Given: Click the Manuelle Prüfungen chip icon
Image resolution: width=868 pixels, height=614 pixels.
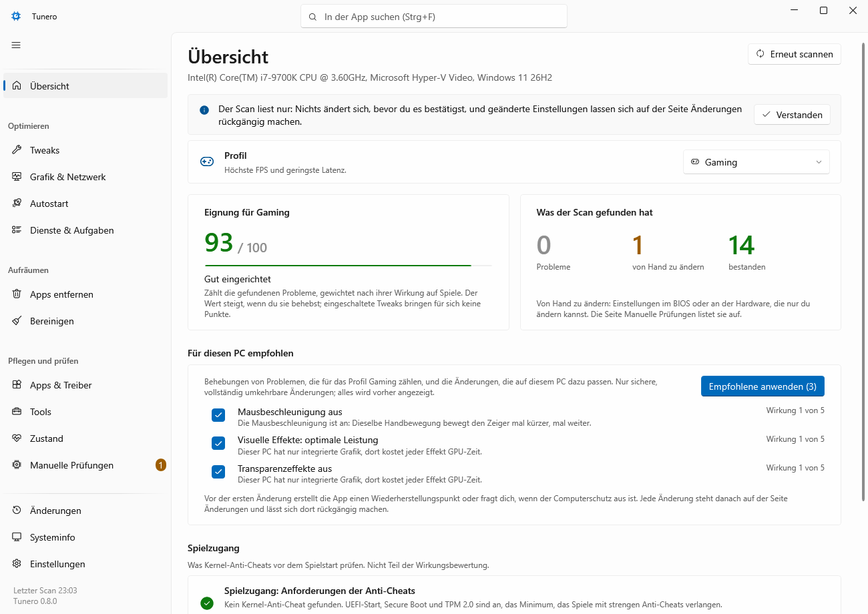Looking at the screenshot, I should 17,465.
